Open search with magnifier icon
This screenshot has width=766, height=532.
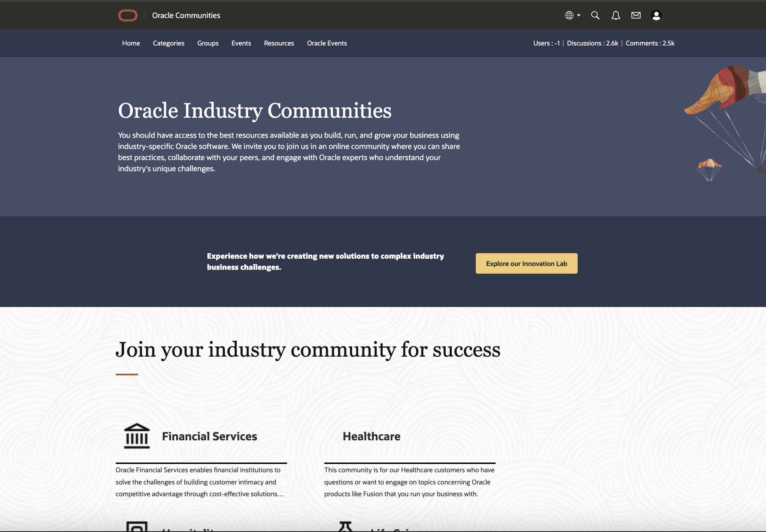click(x=595, y=15)
